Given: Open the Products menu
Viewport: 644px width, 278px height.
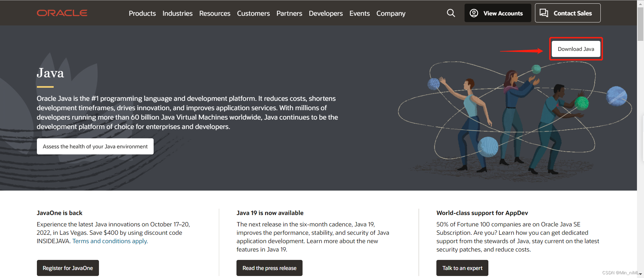Looking at the screenshot, I should click(142, 13).
